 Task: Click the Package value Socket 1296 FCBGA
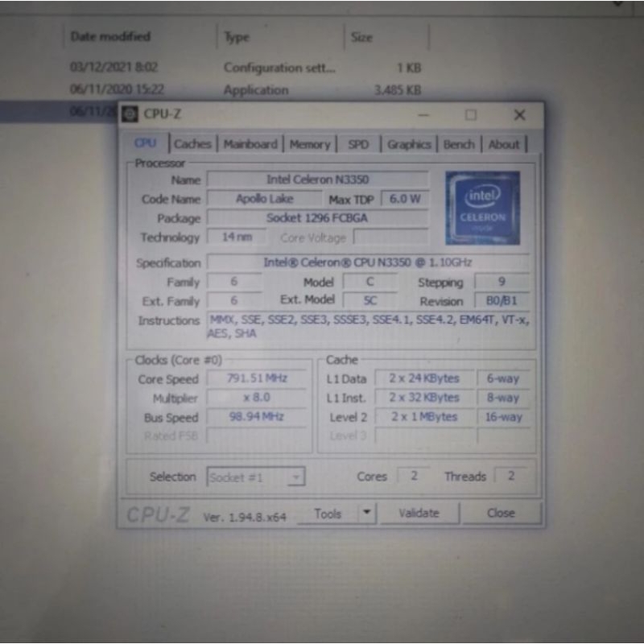pyautogui.click(x=317, y=217)
